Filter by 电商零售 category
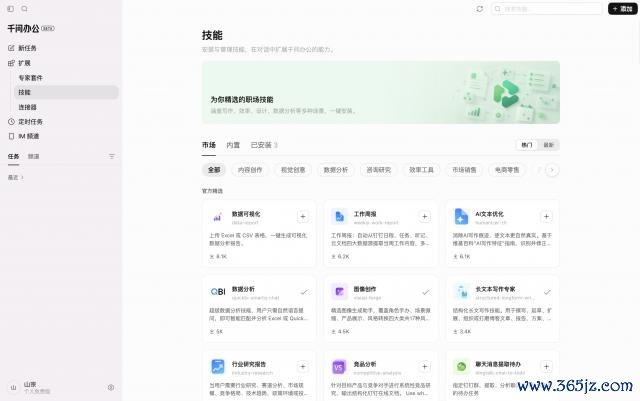Screen dimensions: 640x401 507,170
